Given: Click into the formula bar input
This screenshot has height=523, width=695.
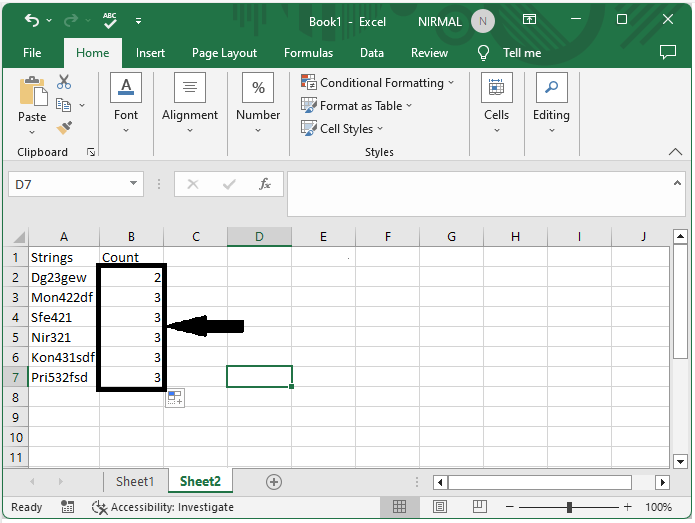Looking at the screenshot, I should coord(479,194).
